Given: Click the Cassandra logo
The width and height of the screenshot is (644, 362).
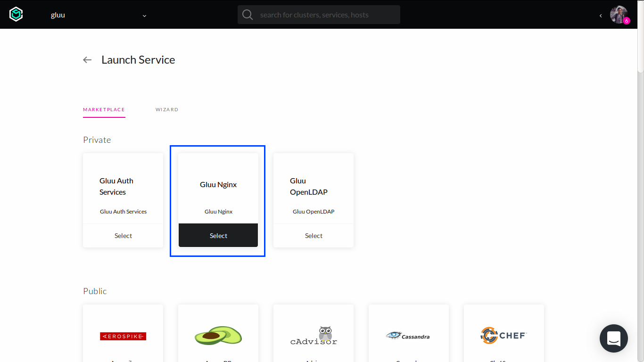Looking at the screenshot, I should coord(408,336).
